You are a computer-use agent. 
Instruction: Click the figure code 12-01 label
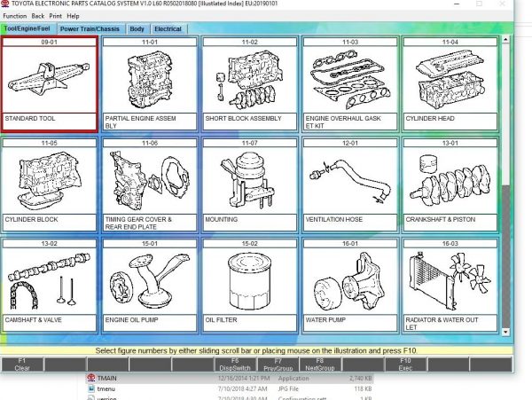[350, 143]
